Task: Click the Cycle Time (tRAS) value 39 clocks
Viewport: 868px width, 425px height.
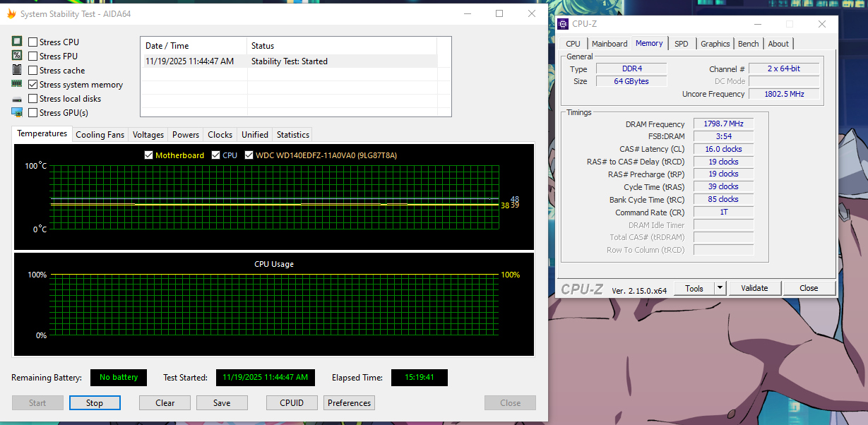Action: [723, 187]
